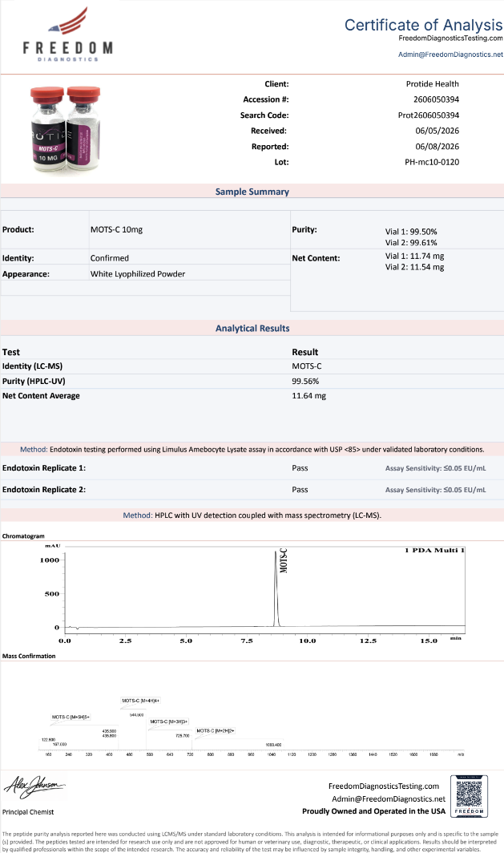Click the Analytical Results section header
The height and width of the screenshot is (853, 504).
tap(252, 328)
